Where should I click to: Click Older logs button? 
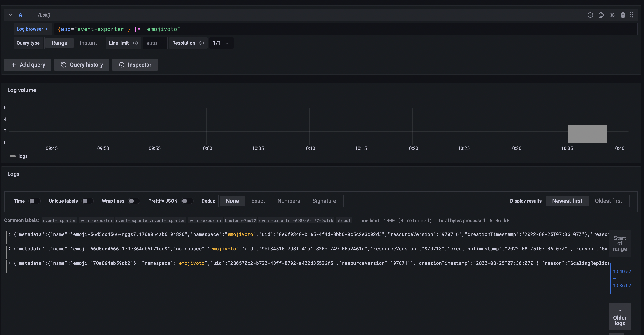(620, 317)
